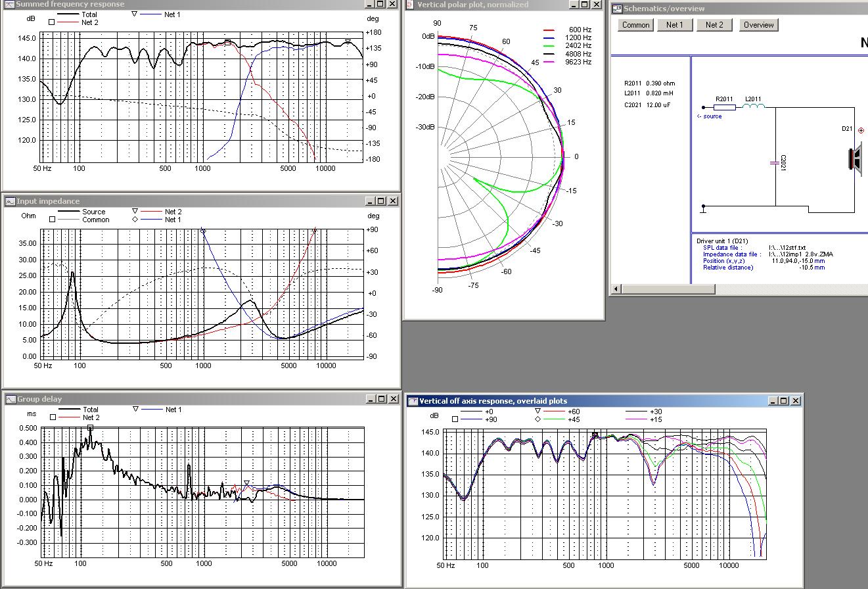The height and width of the screenshot is (589, 868).
Task: Open the Input impedance window's title icon
Action: pos(10,201)
